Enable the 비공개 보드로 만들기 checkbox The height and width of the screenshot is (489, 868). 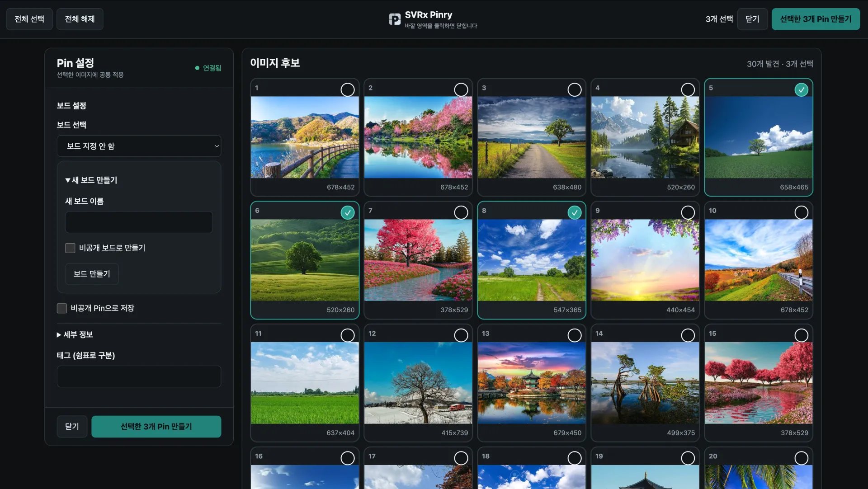click(70, 248)
